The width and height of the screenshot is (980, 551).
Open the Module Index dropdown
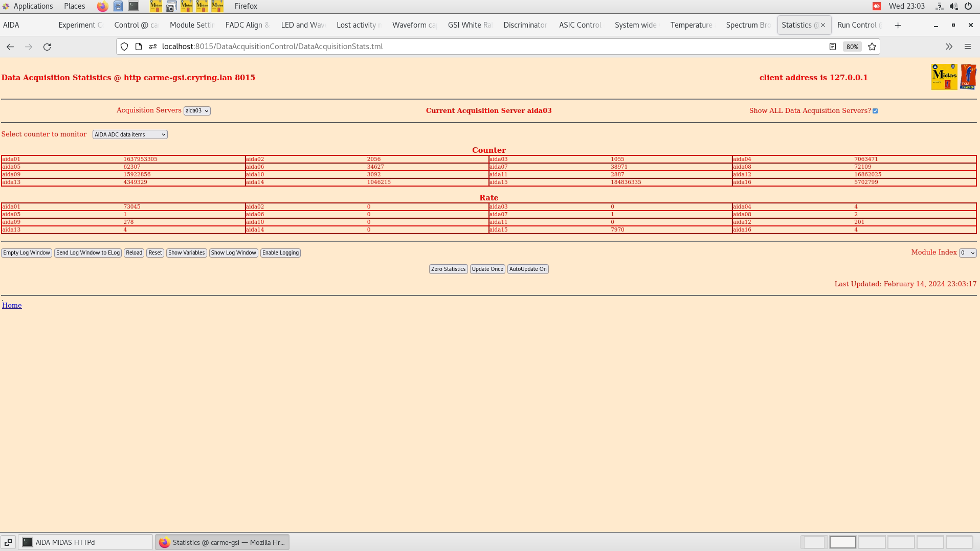(x=967, y=253)
